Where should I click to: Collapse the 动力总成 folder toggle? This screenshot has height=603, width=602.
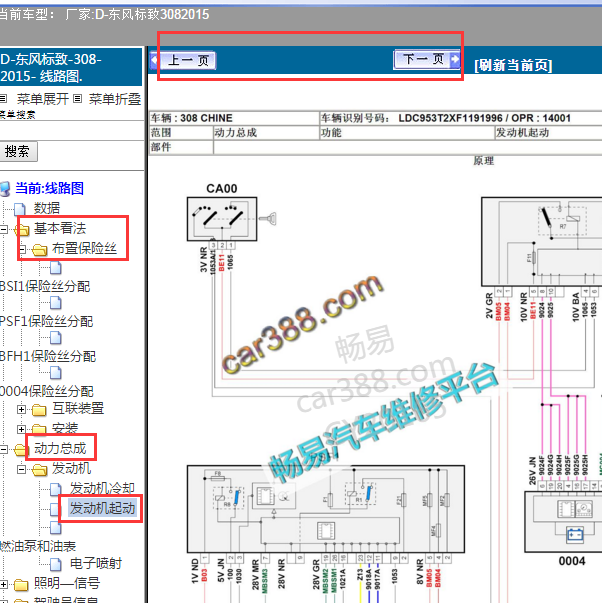[x=3, y=449]
